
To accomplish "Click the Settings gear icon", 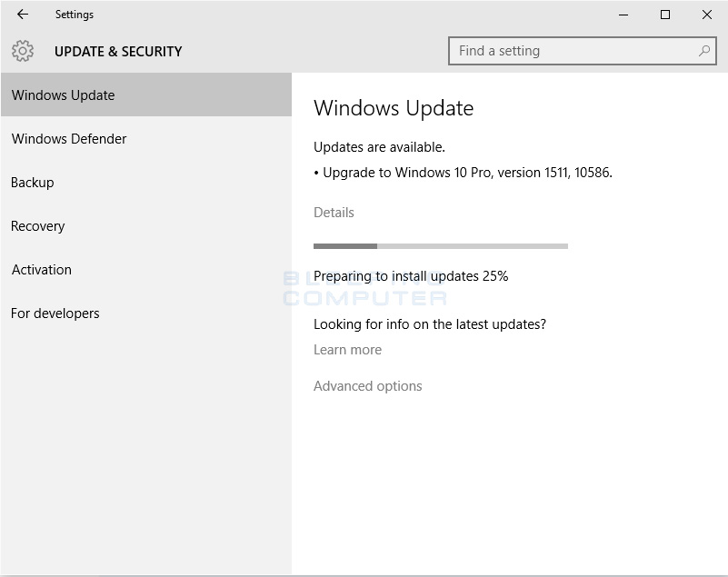I will 25,52.
